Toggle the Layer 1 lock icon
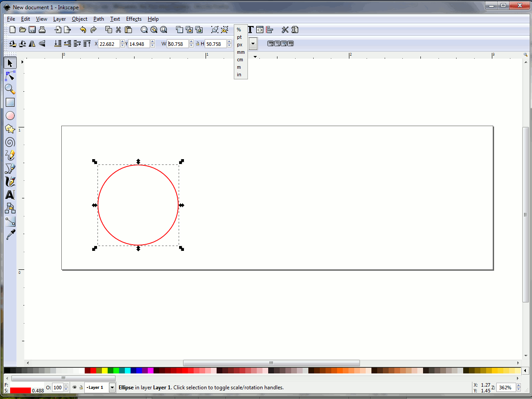 [x=81, y=388]
